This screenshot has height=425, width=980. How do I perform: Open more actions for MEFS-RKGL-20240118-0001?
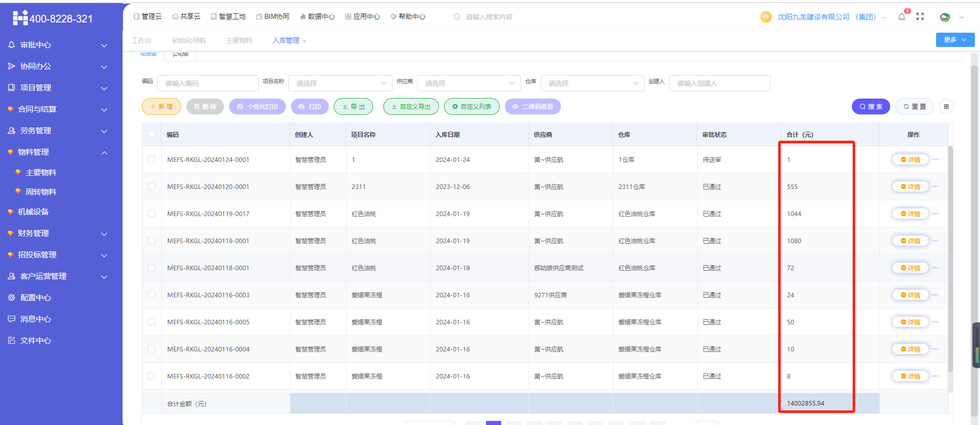pos(935,268)
